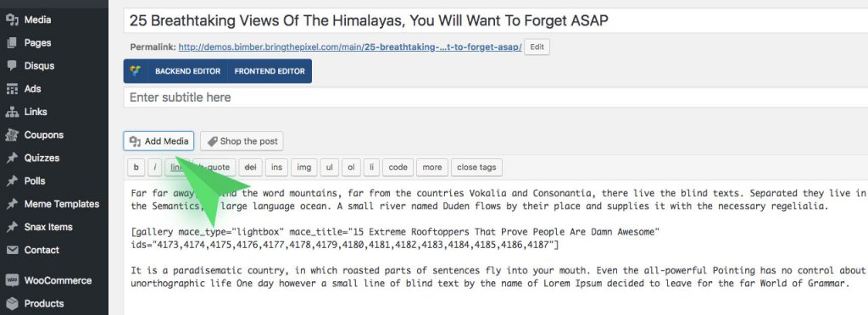Open the Meme Templates menu item
868x315 pixels.
click(x=54, y=204)
